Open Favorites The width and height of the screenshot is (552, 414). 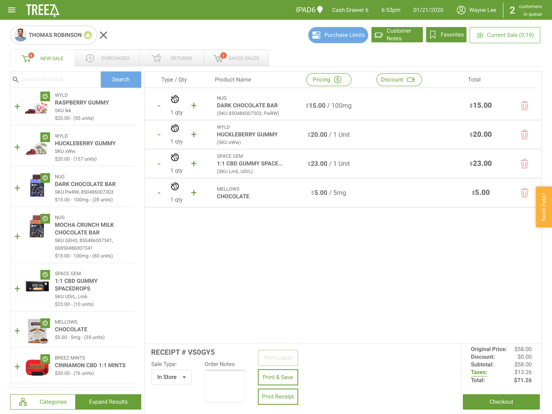446,35
